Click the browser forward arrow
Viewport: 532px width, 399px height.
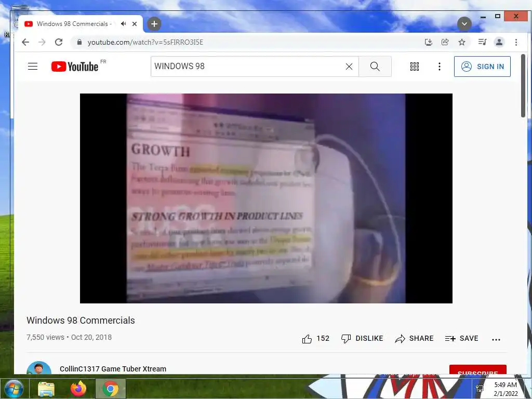coord(42,42)
